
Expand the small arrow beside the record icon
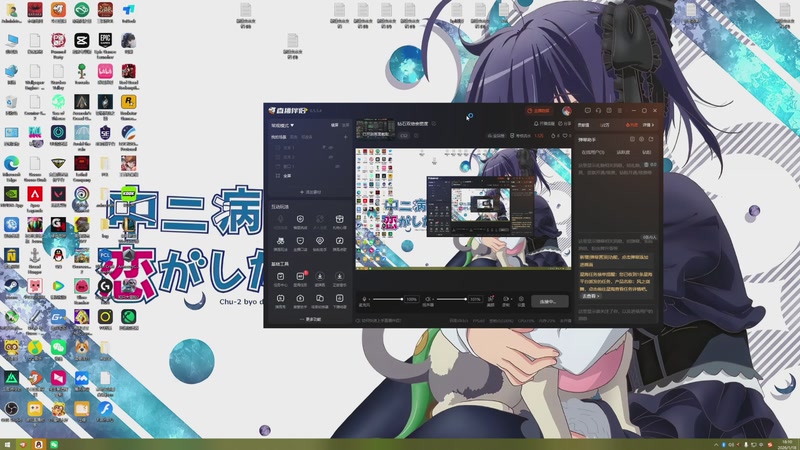pyautogui.click(x=510, y=299)
